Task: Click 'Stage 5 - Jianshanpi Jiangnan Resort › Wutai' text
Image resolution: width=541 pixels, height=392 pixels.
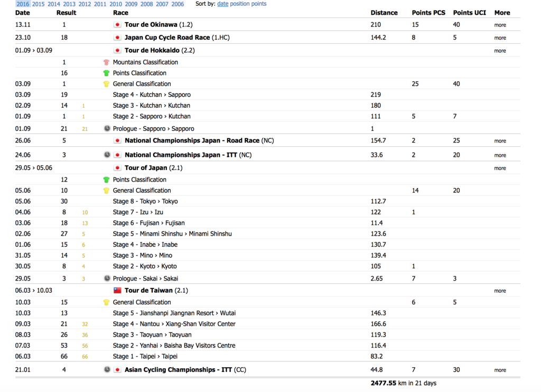Action: tap(174, 313)
